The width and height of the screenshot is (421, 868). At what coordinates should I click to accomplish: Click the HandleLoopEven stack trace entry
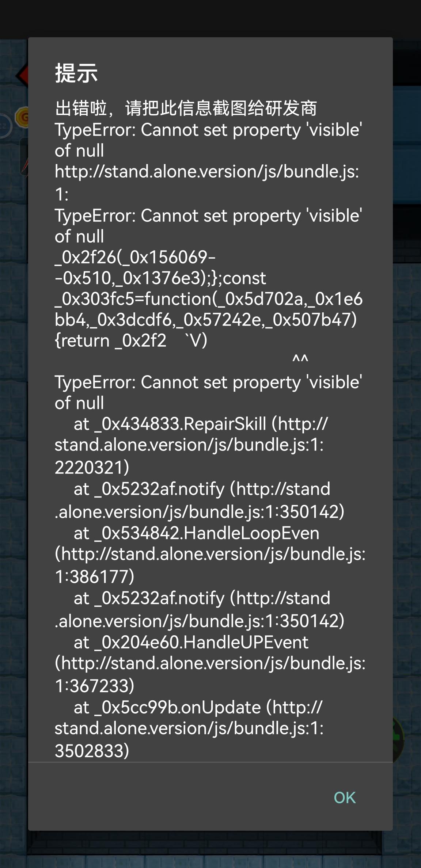click(x=210, y=555)
